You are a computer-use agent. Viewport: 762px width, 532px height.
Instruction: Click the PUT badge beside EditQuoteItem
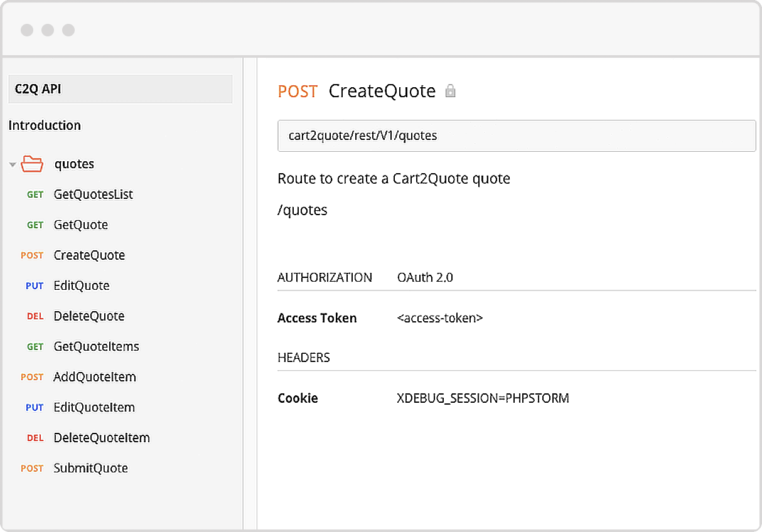(x=35, y=408)
